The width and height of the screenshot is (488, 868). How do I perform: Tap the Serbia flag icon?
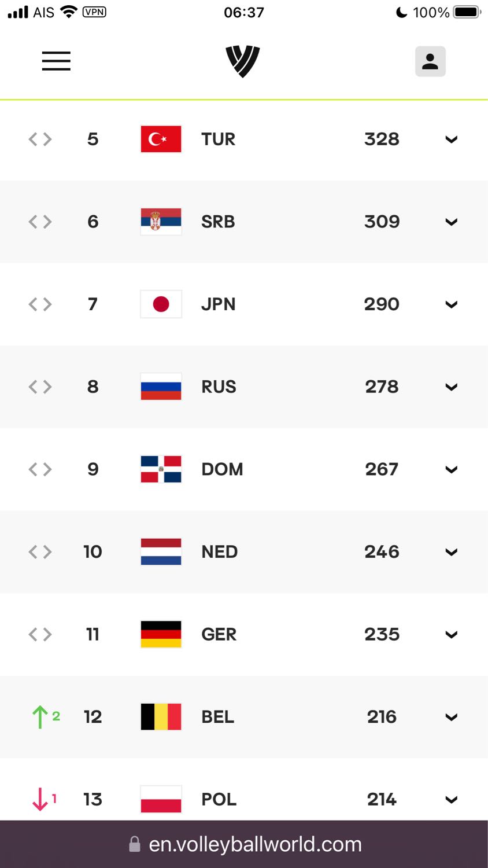161,222
